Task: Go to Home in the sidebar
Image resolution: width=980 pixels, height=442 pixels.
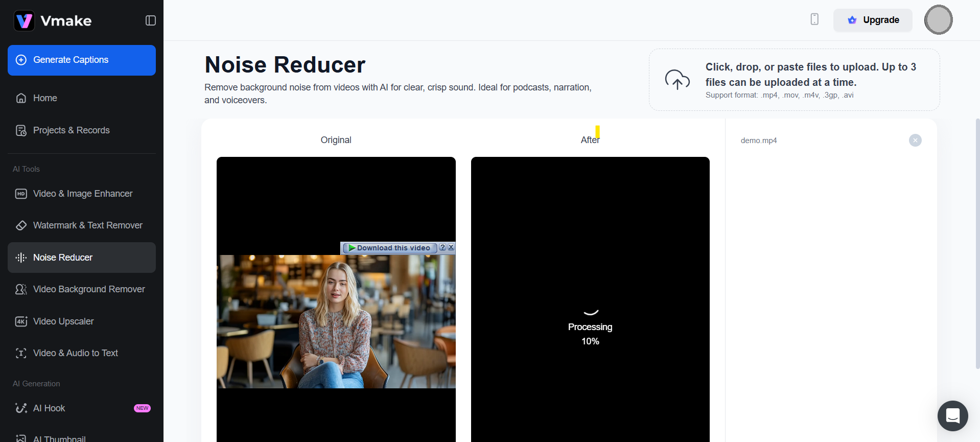Action: point(45,98)
